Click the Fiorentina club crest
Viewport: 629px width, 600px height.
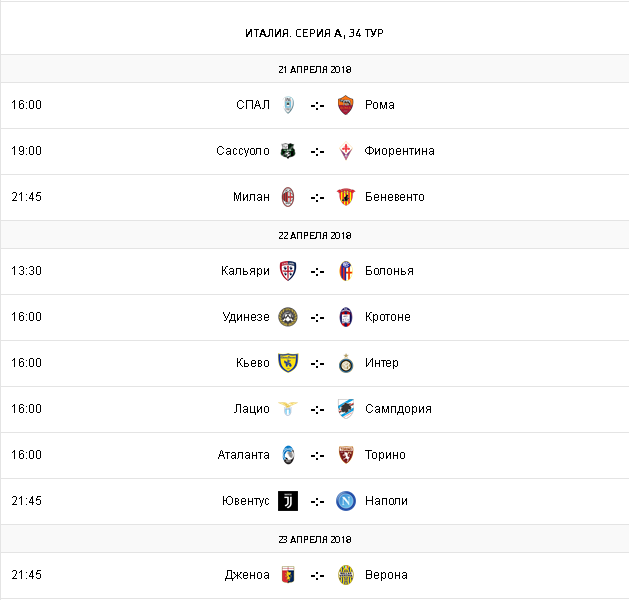(x=346, y=151)
